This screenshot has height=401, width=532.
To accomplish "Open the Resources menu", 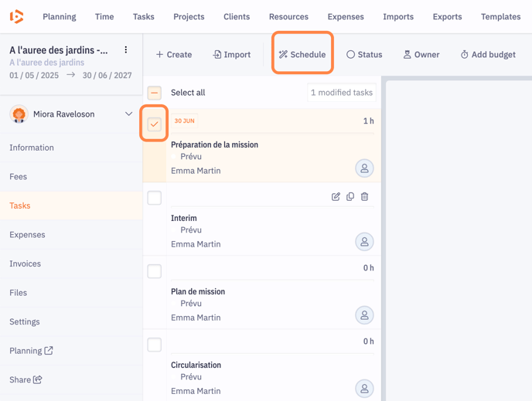I will tap(288, 16).
